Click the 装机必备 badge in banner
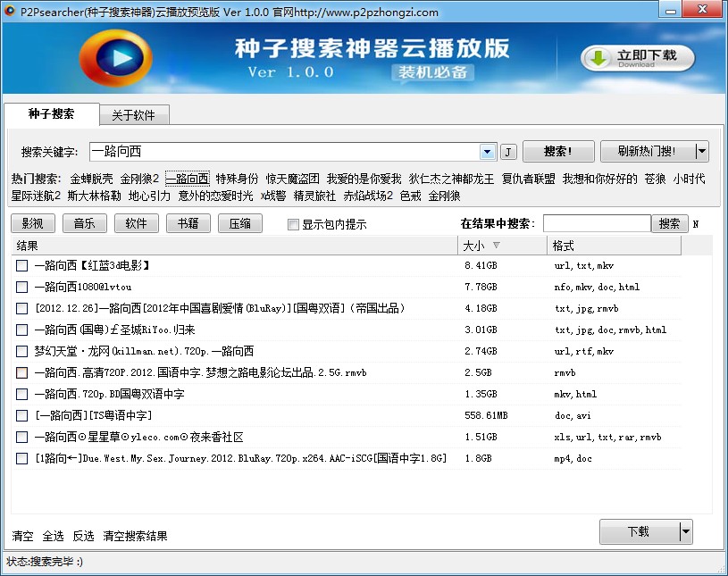This screenshot has height=576, width=728. point(432,72)
